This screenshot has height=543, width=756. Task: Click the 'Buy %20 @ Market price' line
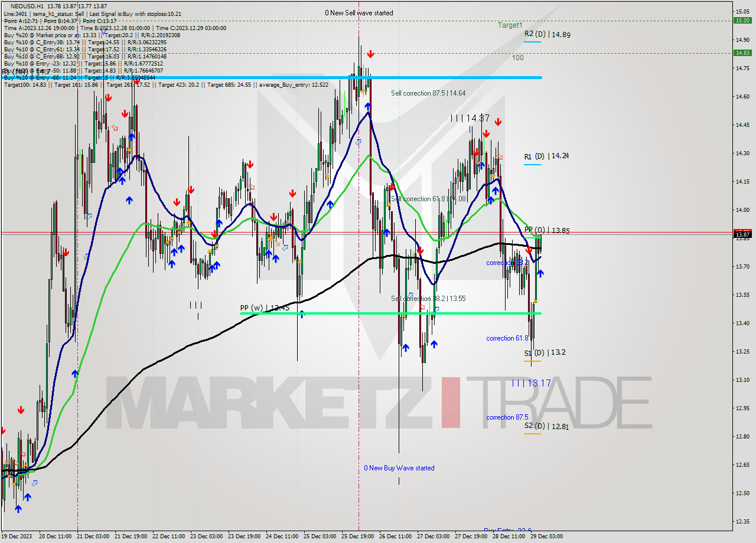[x=92, y=35]
